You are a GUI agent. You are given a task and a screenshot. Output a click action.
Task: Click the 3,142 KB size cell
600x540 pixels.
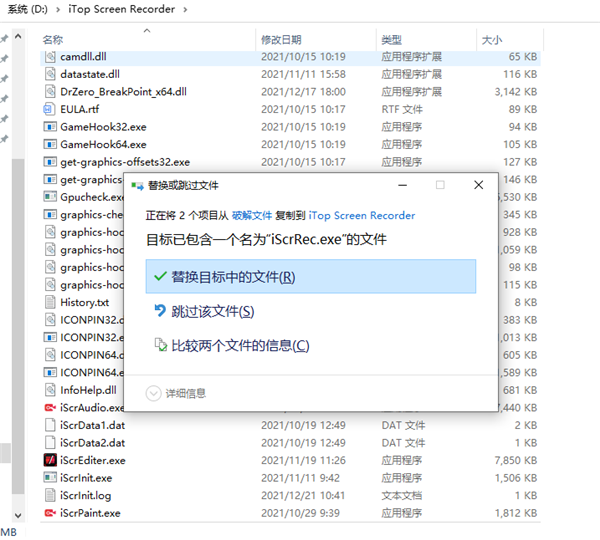pos(515,91)
